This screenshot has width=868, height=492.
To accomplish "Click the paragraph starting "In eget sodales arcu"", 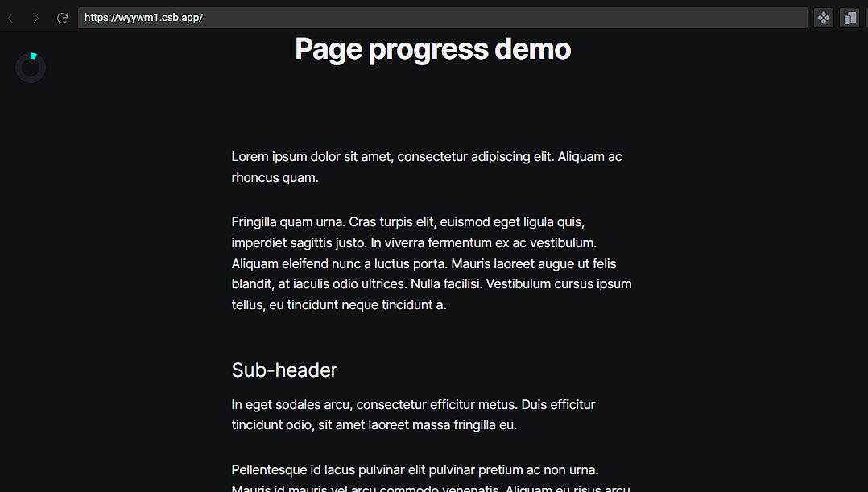I will coord(413,415).
